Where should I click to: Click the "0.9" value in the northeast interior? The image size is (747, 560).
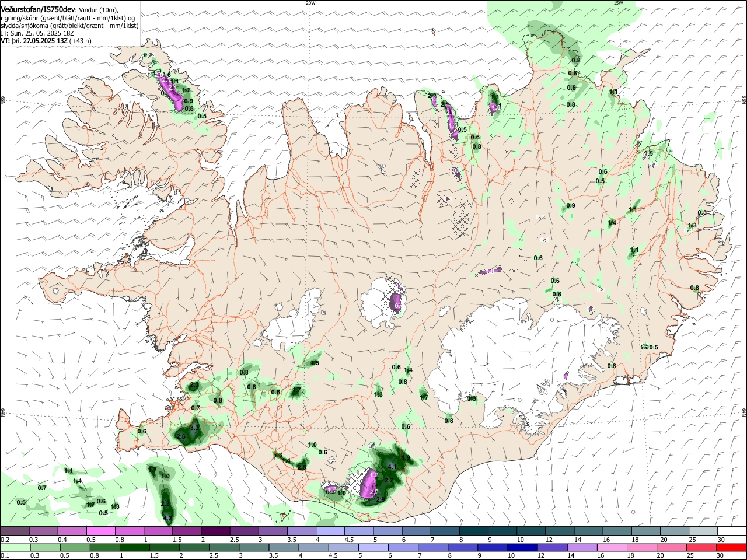[x=571, y=205]
